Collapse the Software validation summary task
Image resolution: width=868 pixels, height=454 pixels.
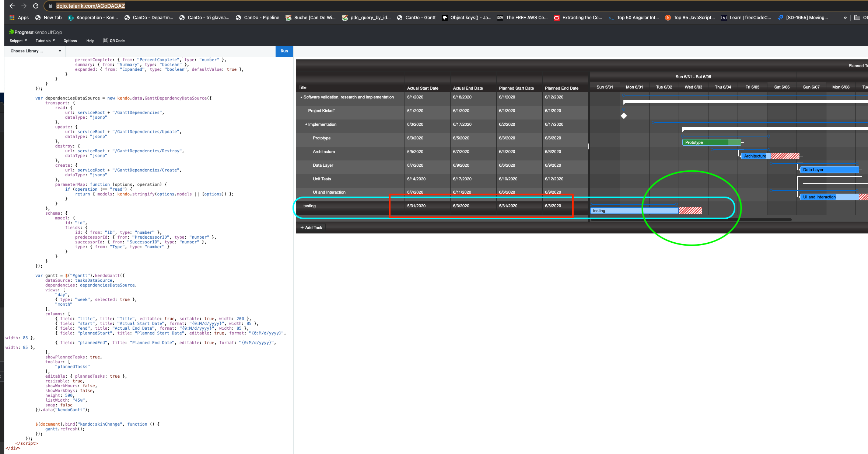(301, 97)
